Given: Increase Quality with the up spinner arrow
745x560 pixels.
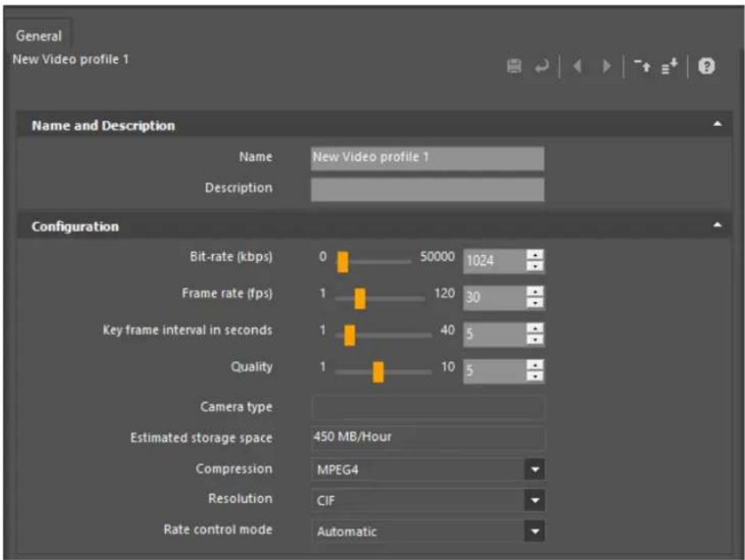Looking at the screenshot, I should [x=535, y=365].
